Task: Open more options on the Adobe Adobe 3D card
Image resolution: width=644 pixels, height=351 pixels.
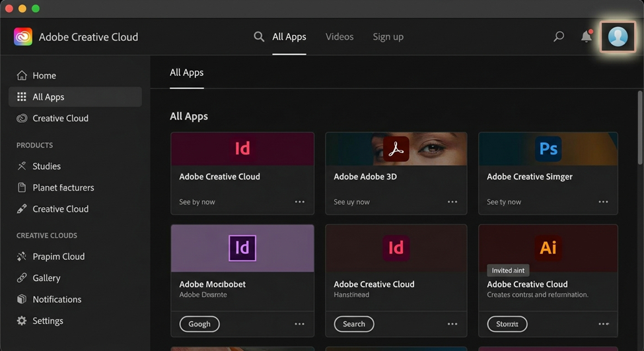Action: click(x=452, y=202)
